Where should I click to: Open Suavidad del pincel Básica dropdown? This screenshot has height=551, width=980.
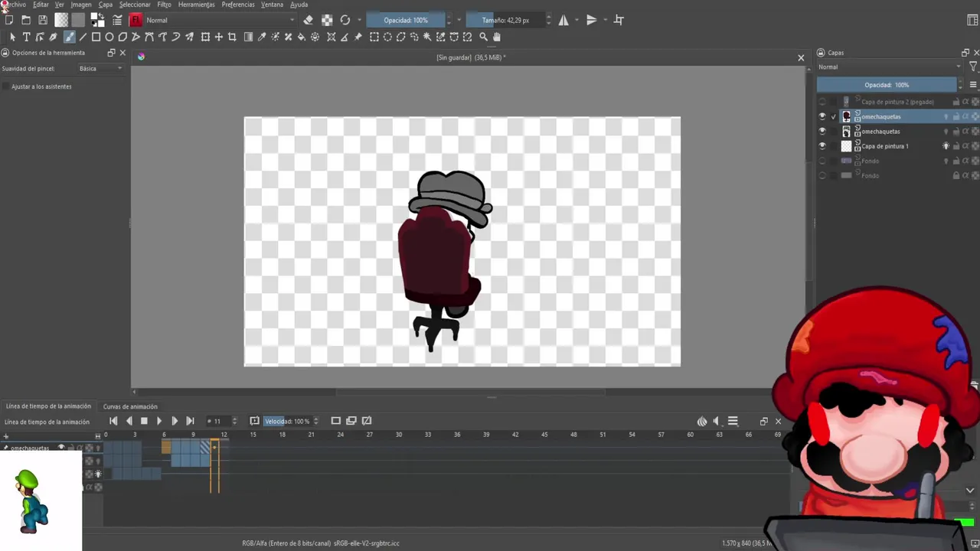(100, 69)
